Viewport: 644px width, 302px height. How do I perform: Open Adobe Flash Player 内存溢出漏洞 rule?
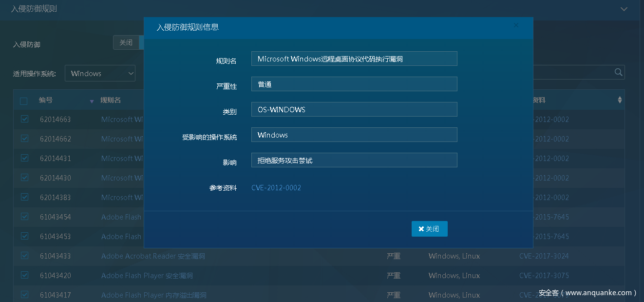pyautogui.click(x=153, y=295)
